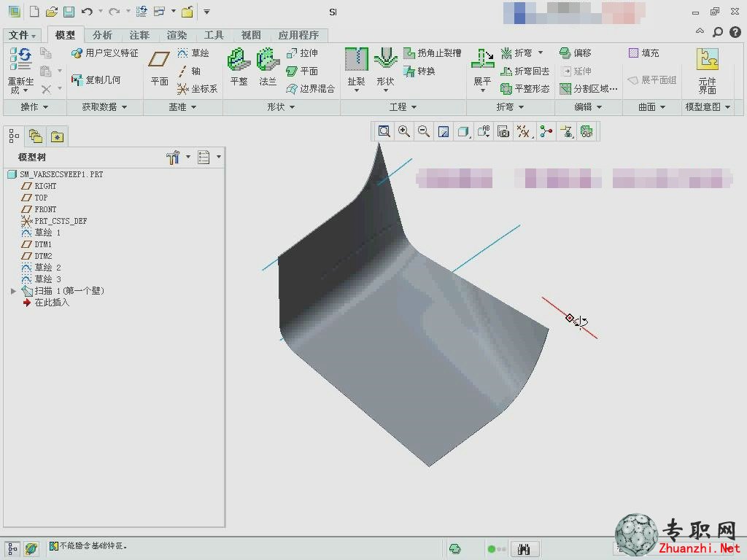Expand the 扫描 1 feature in model tree
Image resolution: width=747 pixels, height=560 pixels.
pos(13,290)
